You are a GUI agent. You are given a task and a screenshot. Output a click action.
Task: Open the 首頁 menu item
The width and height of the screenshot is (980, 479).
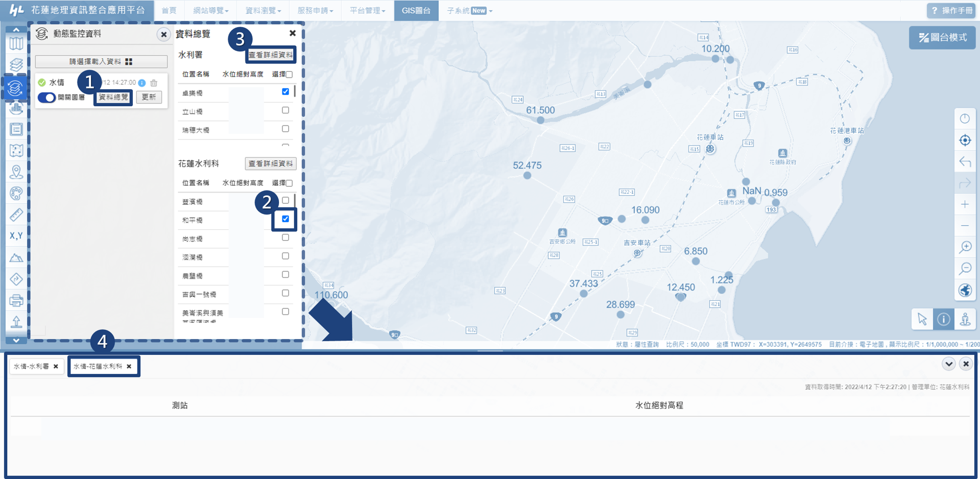point(169,11)
